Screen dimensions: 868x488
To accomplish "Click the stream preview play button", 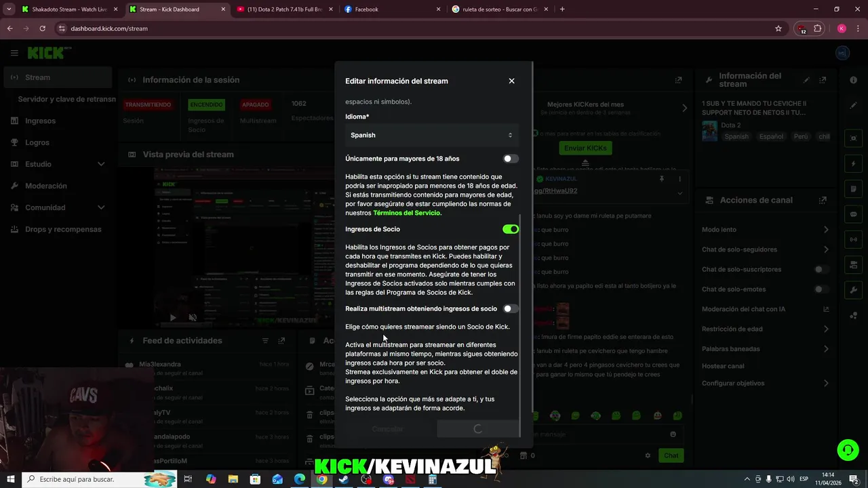I will [173, 317].
